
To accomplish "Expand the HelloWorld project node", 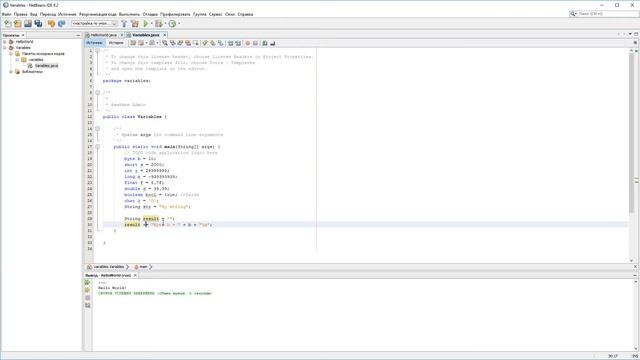I will 5,42.
